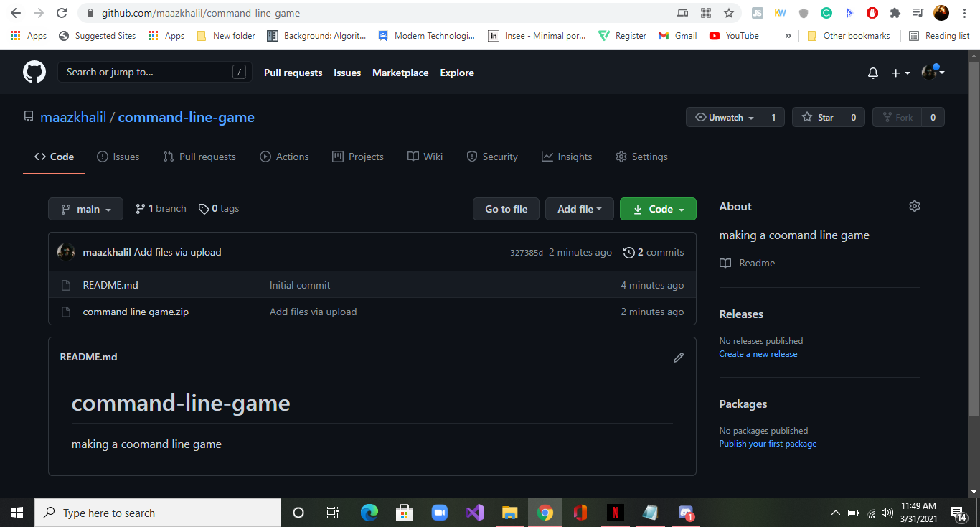Open the README.md file
Screen dimensions: 980x527
(110, 285)
